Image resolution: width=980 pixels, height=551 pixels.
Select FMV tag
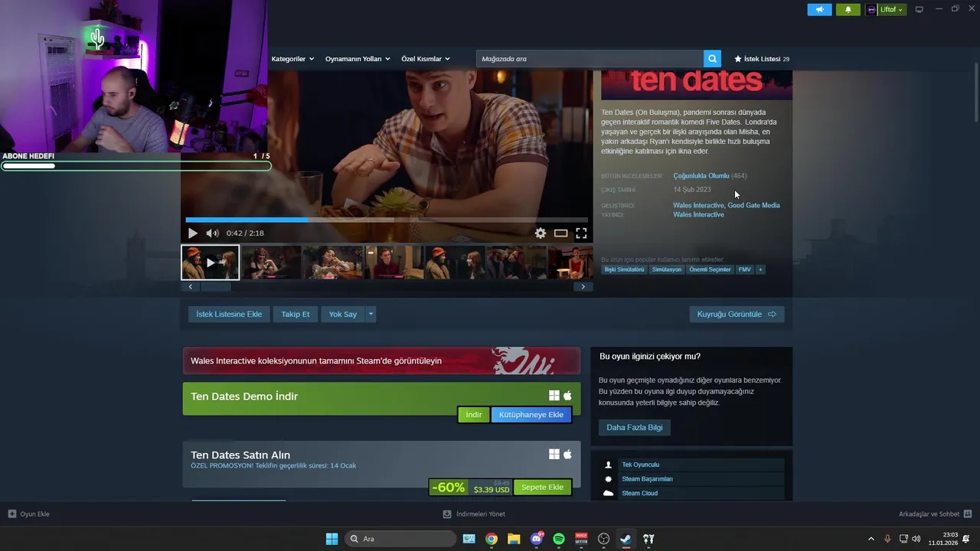744,269
